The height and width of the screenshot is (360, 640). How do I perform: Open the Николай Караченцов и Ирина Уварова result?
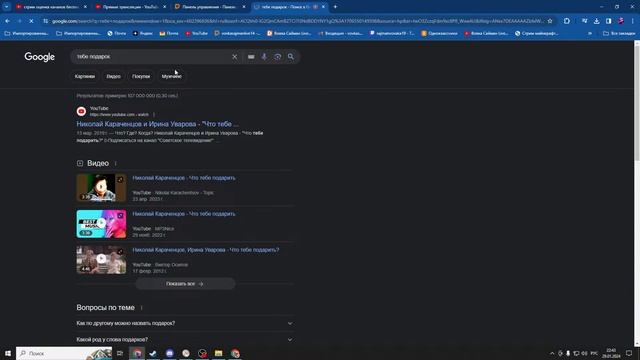158,124
